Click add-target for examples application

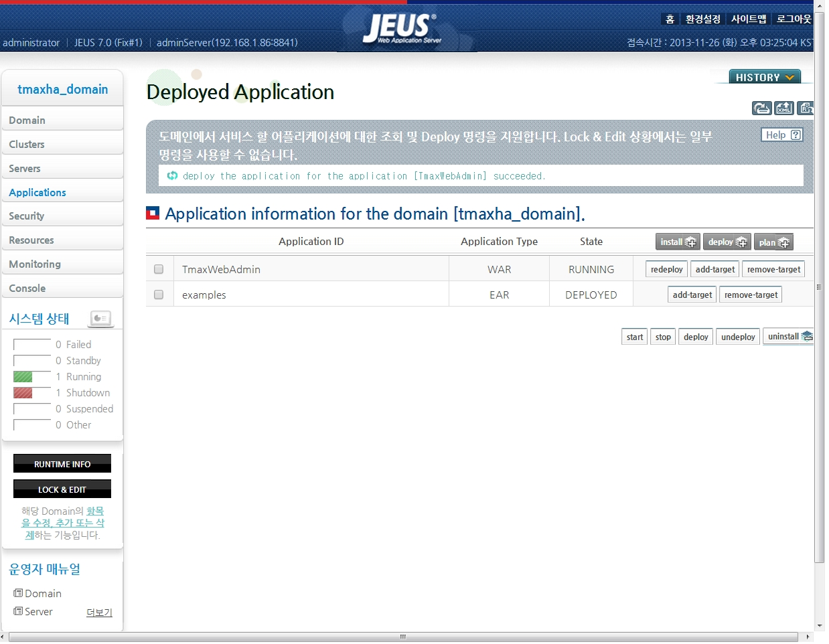pyautogui.click(x=692, y=295)
